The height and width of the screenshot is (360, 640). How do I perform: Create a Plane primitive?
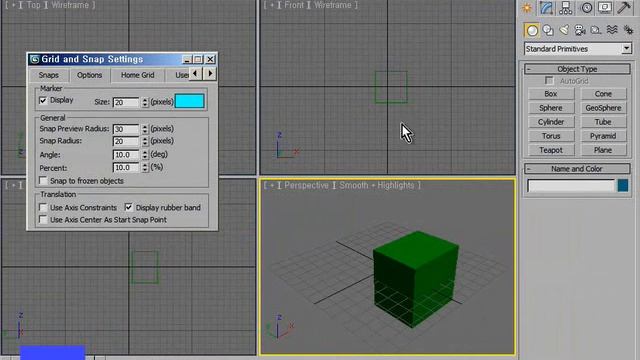tap(603, 150)
